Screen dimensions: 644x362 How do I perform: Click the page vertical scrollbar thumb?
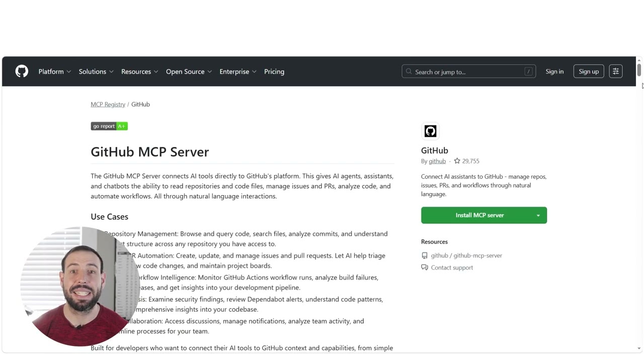[639, 70]
